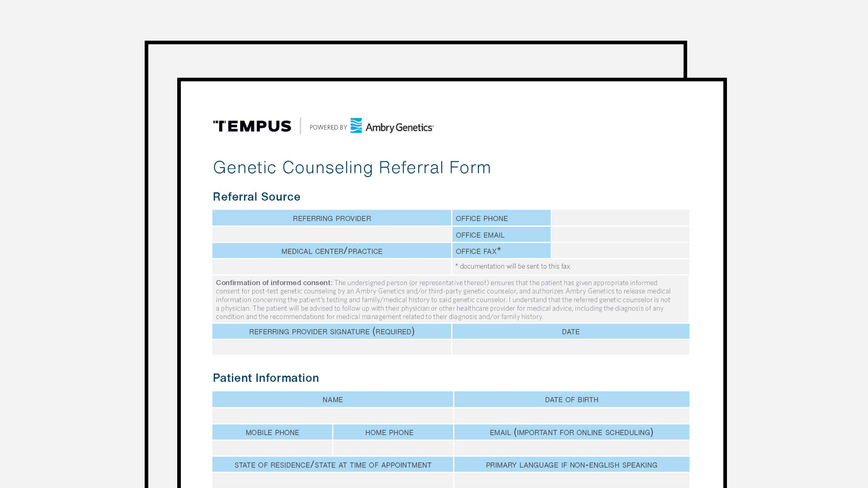Click the OFFICE PHONE field header
Screen dimensions: 868x488
[501, 217]
